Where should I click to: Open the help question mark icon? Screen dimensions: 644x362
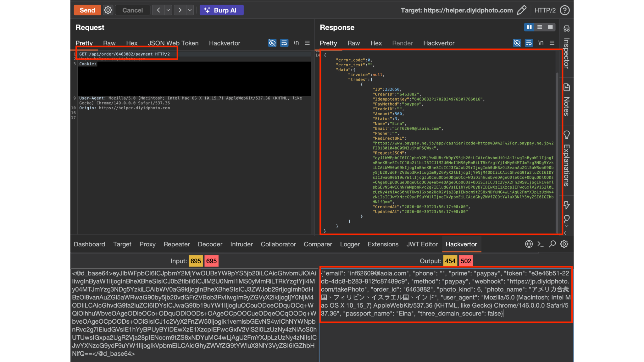click(565, 10)
